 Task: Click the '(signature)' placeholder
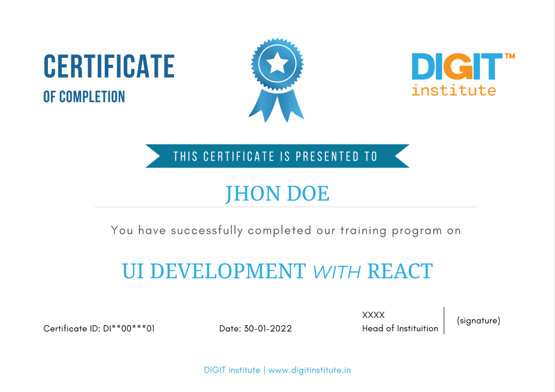point(478,320)
